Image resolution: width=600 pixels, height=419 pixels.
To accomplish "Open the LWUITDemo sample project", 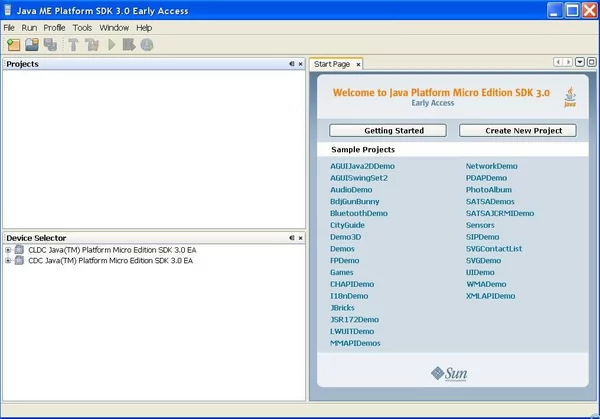I will (x=352, y=332).
